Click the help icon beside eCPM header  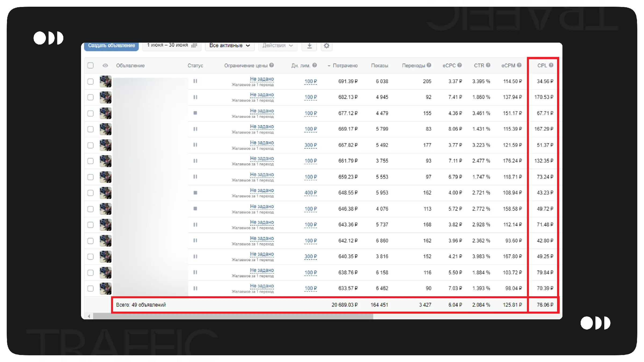point(519,65)
